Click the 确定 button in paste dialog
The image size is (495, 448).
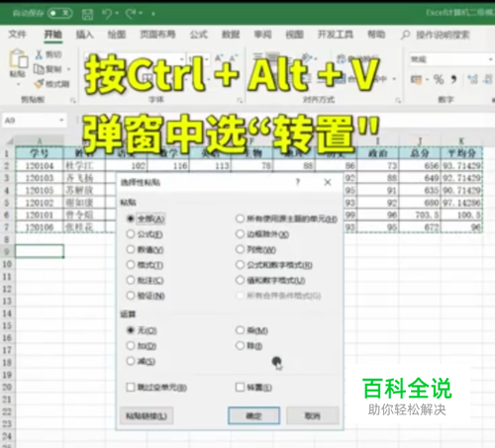click(253, 415)
